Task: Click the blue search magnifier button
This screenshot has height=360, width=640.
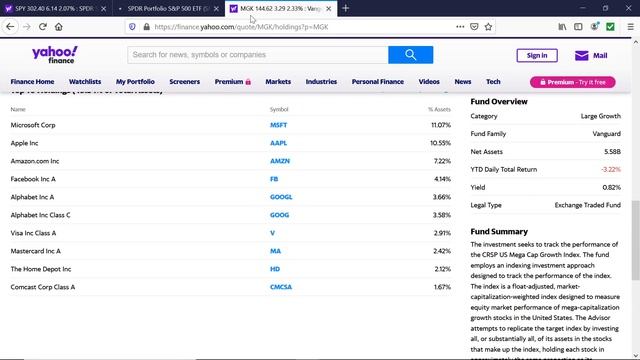Action: coord(411,55)
